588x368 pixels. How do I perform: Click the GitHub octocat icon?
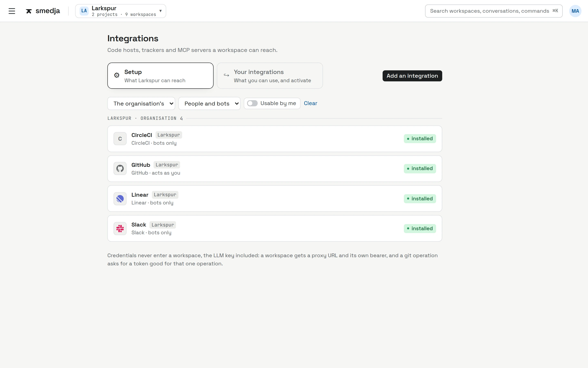(x=120, y=168)
